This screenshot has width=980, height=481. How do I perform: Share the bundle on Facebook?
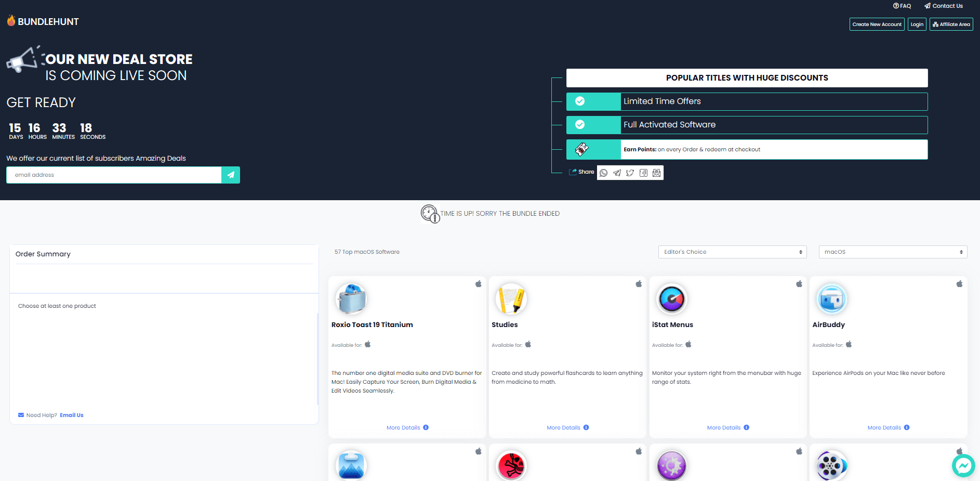click(643, 173)
